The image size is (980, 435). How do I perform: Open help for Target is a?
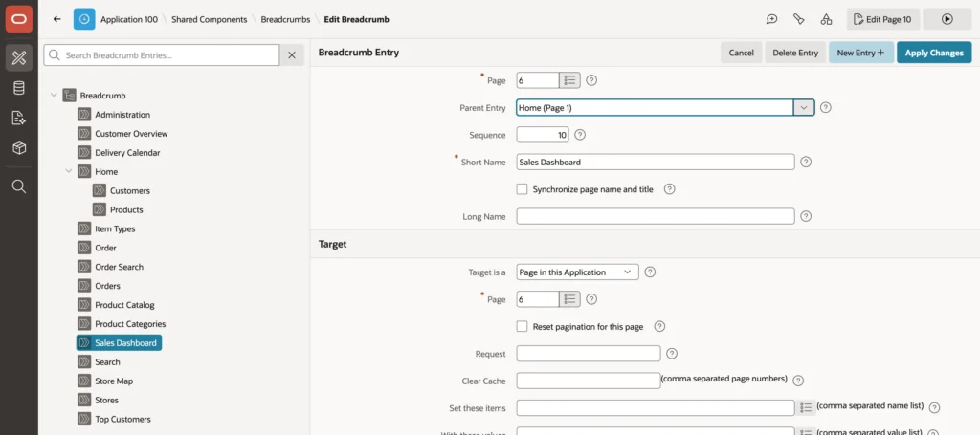click(x=650, y=272)
